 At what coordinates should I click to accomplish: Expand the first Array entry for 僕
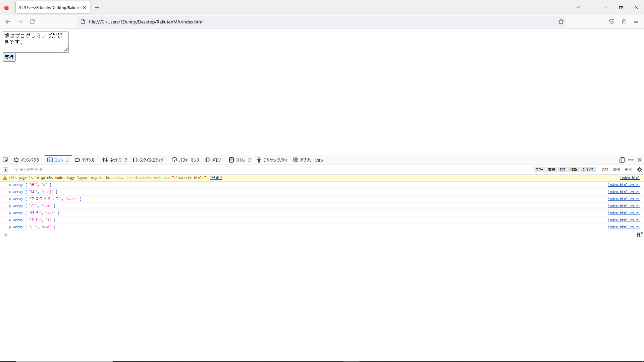[10, 185]
